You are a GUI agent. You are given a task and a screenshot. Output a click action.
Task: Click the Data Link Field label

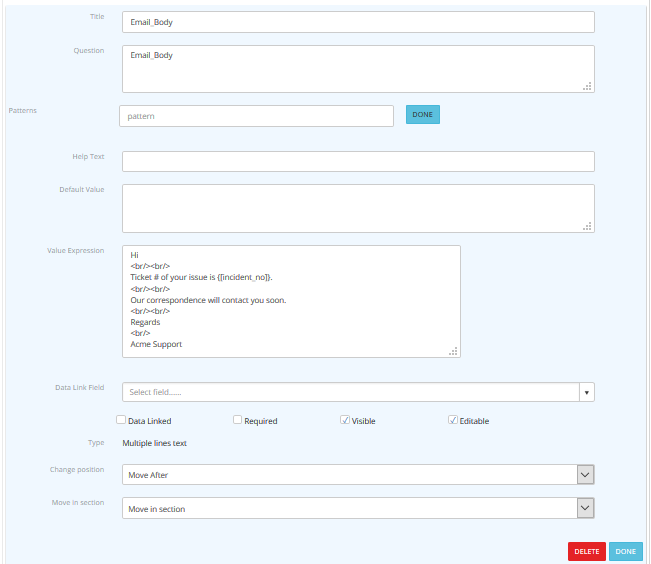coord(80,387)
